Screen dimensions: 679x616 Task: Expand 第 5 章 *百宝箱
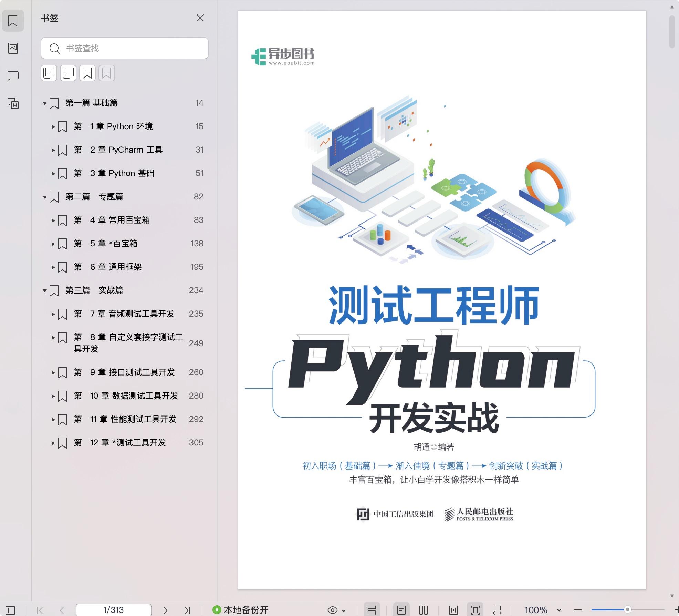tap(53, 244)
